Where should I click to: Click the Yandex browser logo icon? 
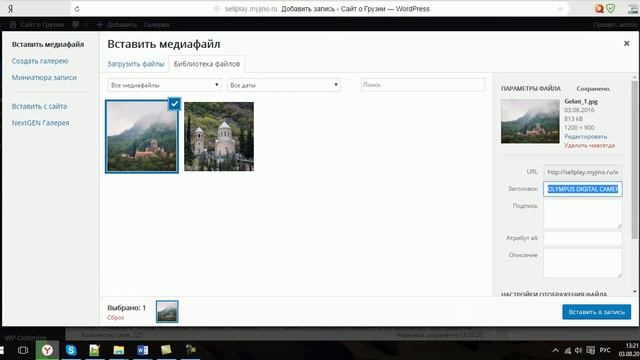coord(10,9)
